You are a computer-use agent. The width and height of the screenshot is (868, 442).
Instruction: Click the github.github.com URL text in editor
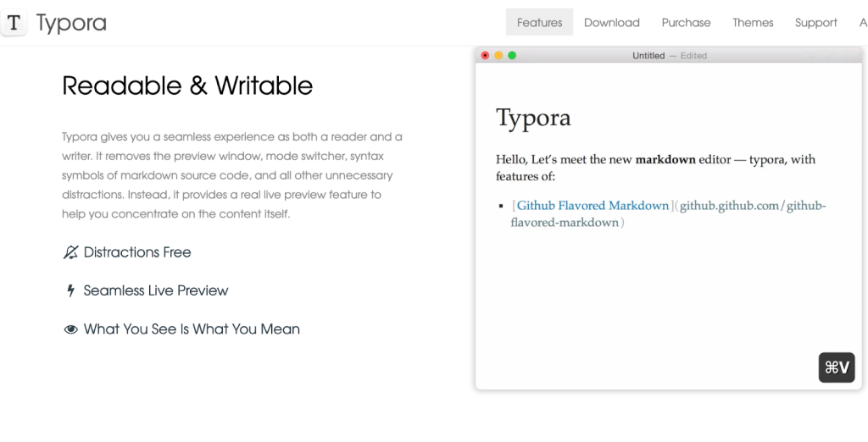click(751, 206)
